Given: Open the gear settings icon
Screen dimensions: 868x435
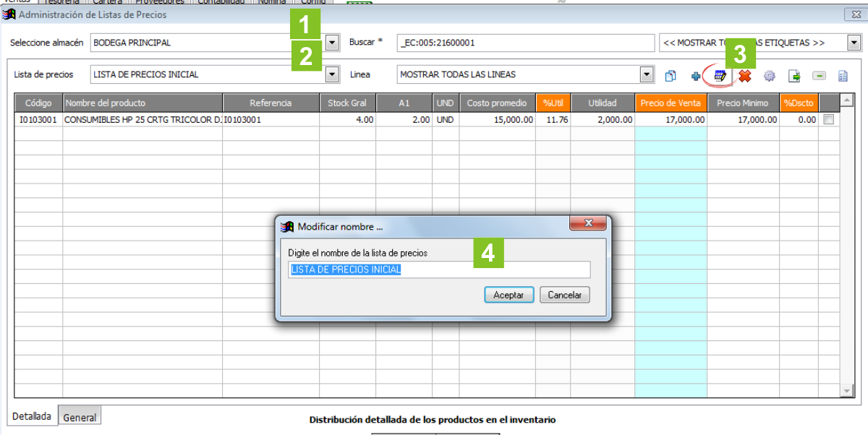Looking at the screenshot, I should point(770,75).
